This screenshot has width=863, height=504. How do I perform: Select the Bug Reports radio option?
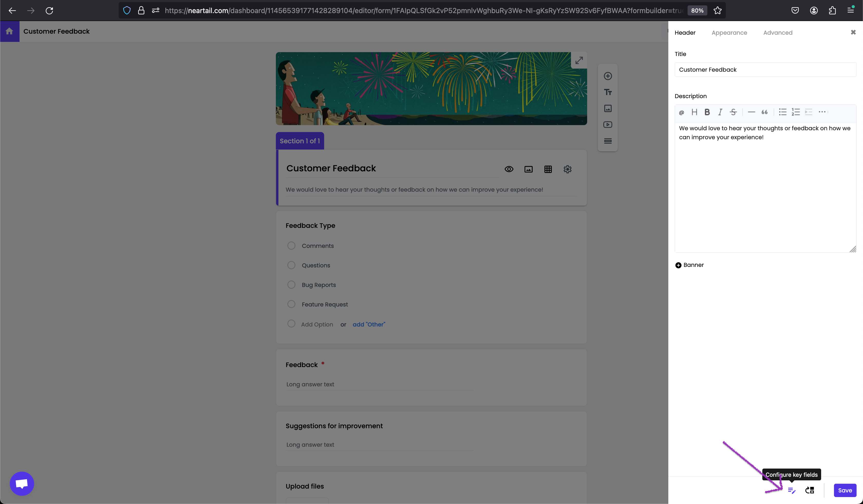coord(291,285)
